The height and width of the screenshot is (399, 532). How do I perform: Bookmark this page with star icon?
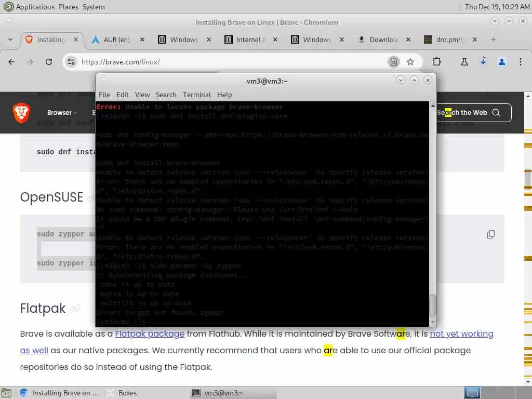pyautogui.click(x=410, y=62)
